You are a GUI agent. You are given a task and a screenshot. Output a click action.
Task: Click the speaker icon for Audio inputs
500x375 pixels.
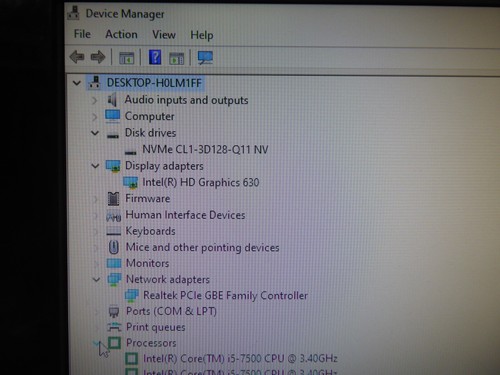coord(113,100)
